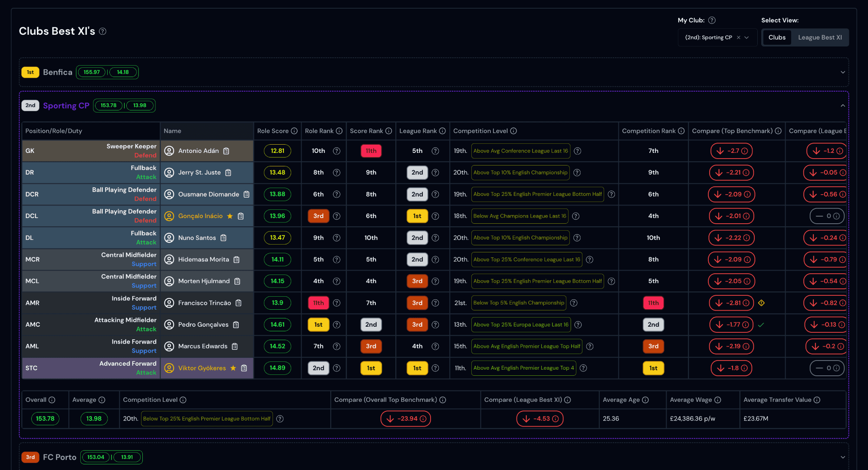Click the 14.89 role score for Viktor Gyökeres
The image size is (868, 470).
(278, 368)
